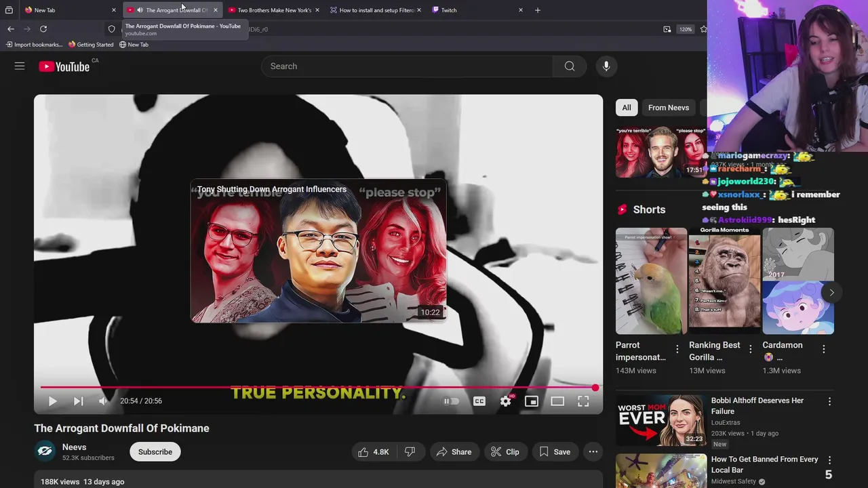
Task: Open the Neevs channel avatar
Action: (45, 451)
